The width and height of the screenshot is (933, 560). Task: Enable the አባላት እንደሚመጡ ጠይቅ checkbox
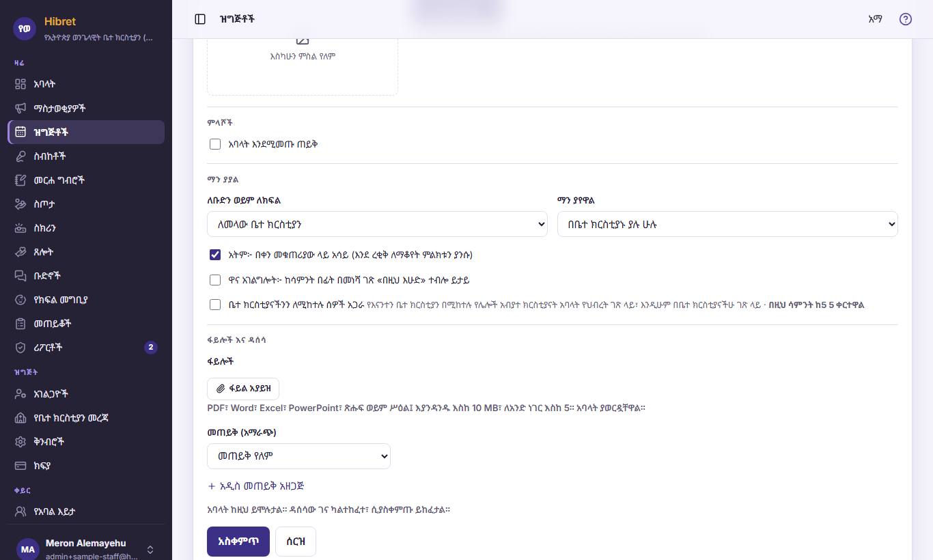tap(215, 144)
